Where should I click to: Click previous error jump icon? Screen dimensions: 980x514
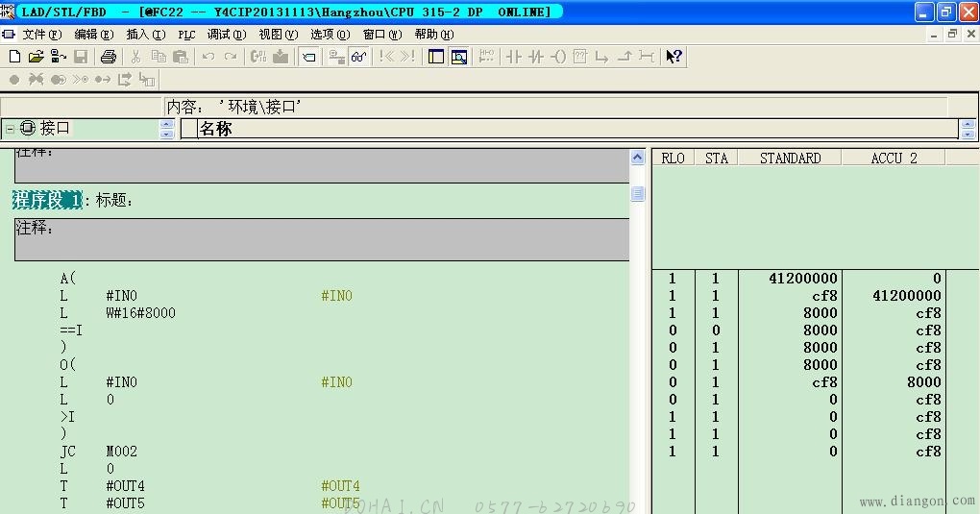tap(387, 57)
